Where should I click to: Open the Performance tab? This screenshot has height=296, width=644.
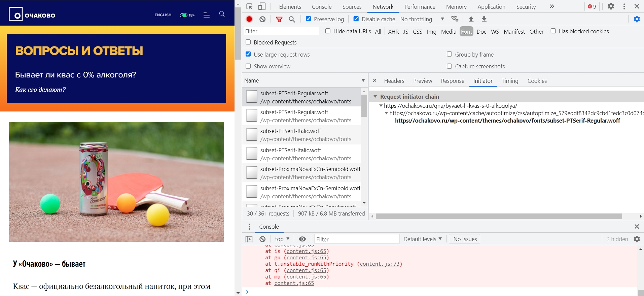pyautogui.click(x=420, y=7)
